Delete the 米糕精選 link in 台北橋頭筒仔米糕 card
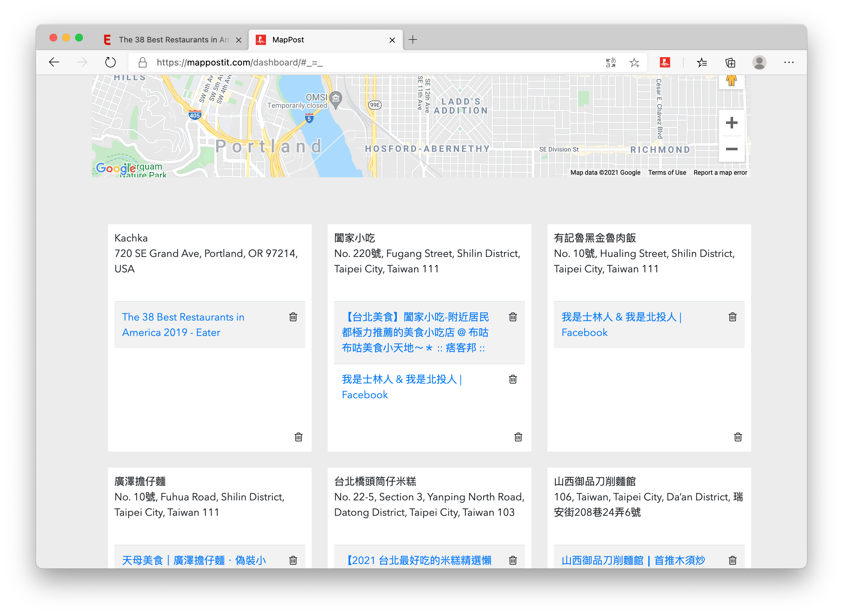Screen dimensions: 843x616 click(x=513, y=560)
